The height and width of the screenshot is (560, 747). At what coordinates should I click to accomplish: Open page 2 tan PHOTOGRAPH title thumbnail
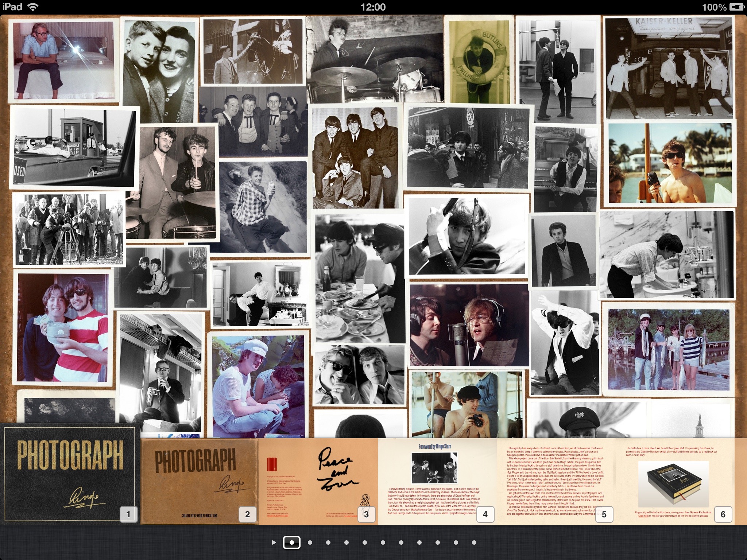point(200,482)
